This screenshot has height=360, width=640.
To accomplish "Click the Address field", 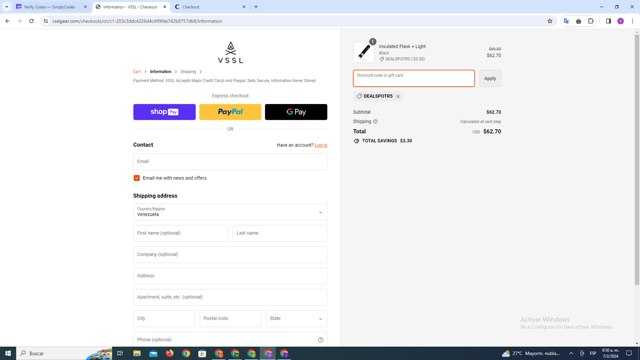I will tap(230, 276).
